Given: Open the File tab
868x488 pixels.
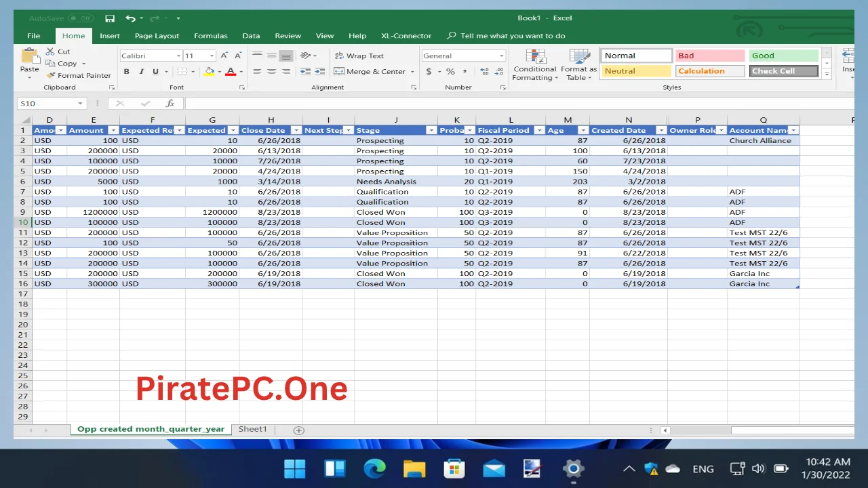Looking at the screenshot, I should coord(33,36).
